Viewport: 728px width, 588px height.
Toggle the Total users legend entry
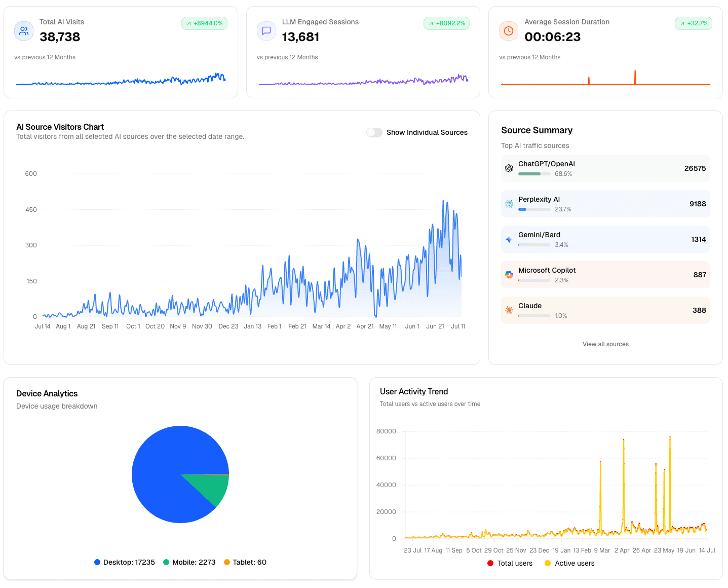510,563
